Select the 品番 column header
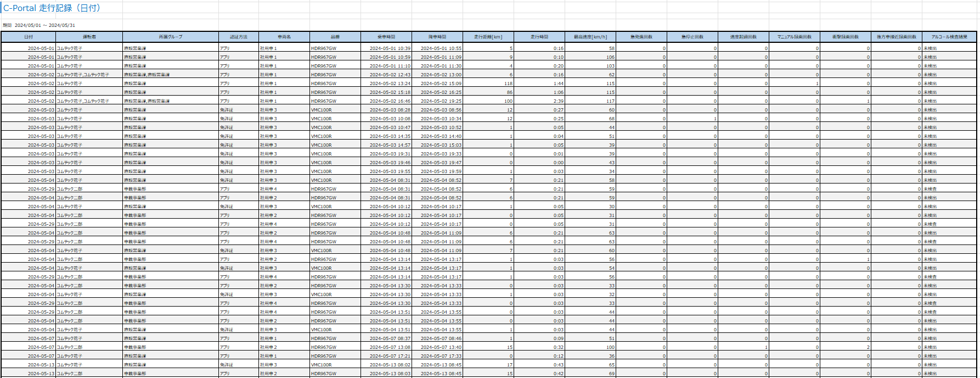 (x=335, y=37)
